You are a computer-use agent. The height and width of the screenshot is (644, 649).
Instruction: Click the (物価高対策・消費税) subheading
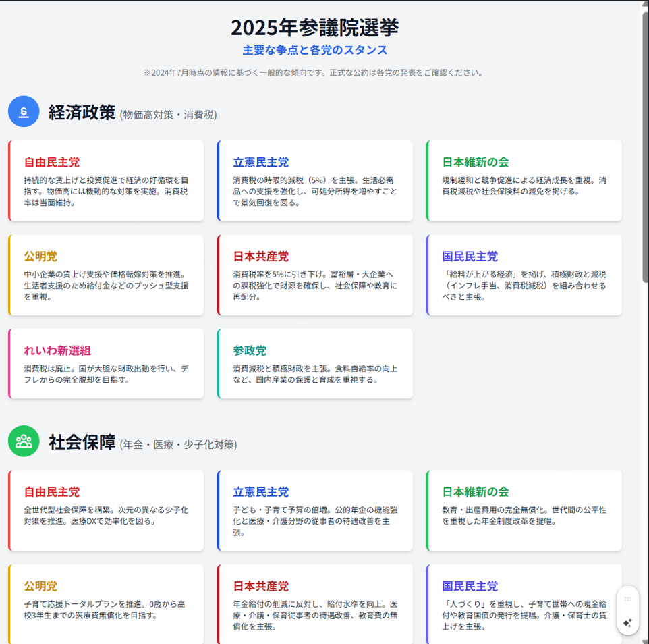tap(169, 115)
